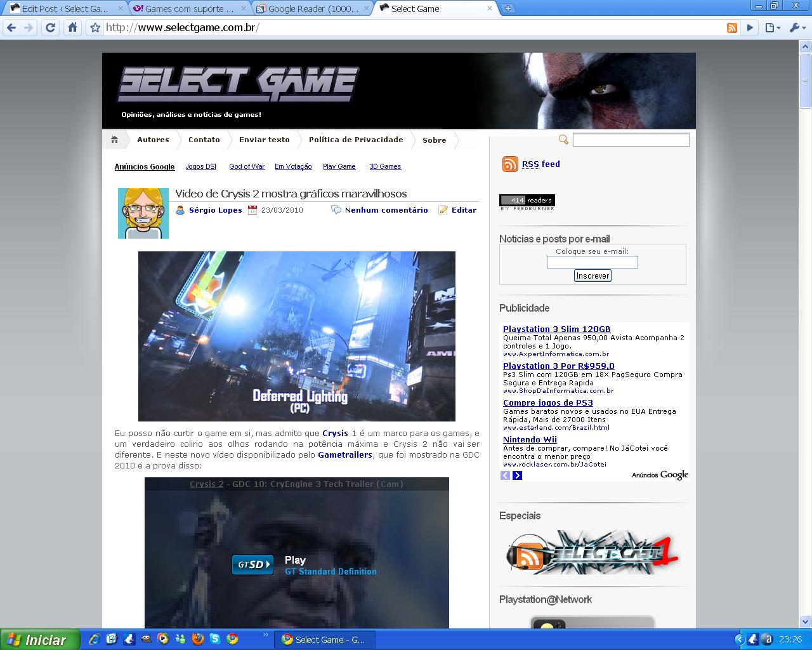Click the Anúncios Google link
The width and height of the screenshot is (812, 650).
[x=145, y=167]
